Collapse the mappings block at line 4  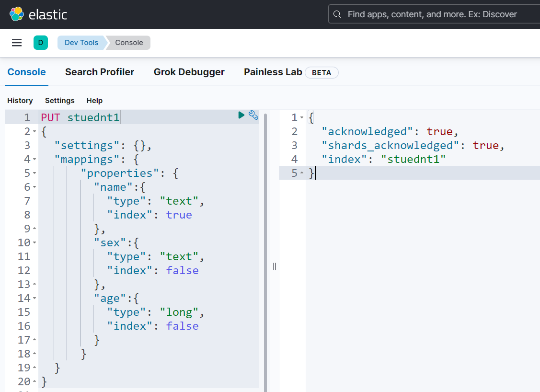pos(34,160)
